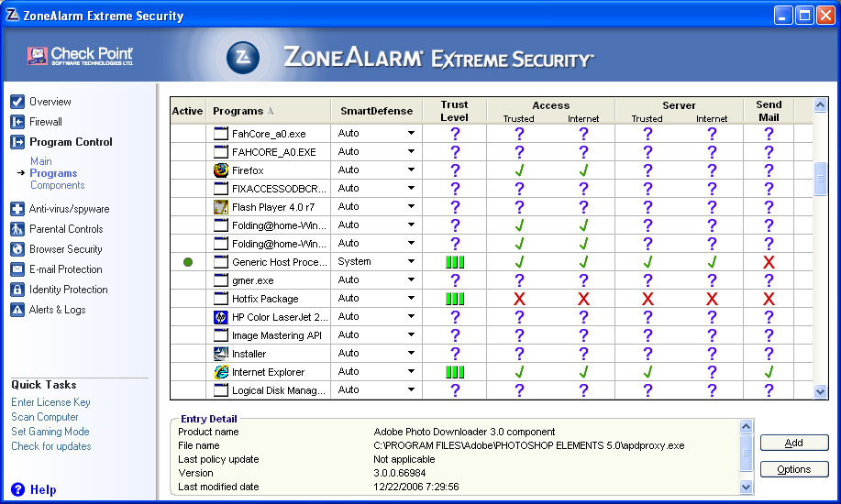Image resolution: width=841 pixels, height=504 pixels.
Task: Click the Overview checkmark icon in sidebar
Action: coord(17,102)
